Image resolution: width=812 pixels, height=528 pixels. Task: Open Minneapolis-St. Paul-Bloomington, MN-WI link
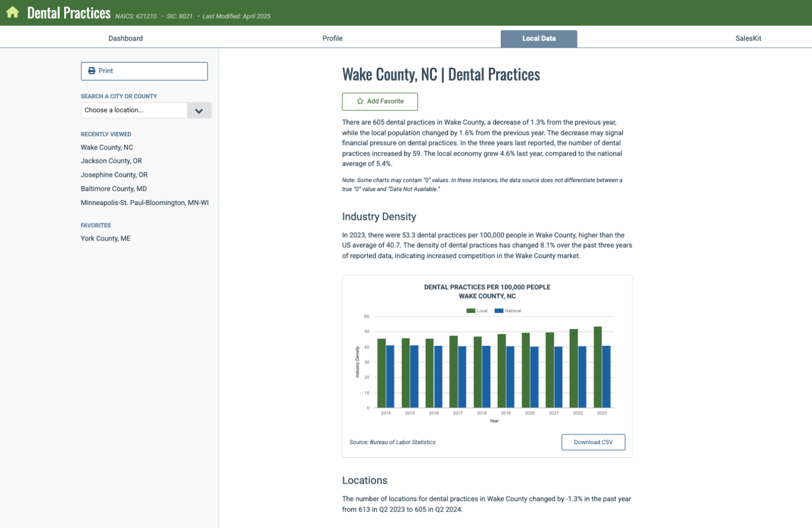pos(144,203)
